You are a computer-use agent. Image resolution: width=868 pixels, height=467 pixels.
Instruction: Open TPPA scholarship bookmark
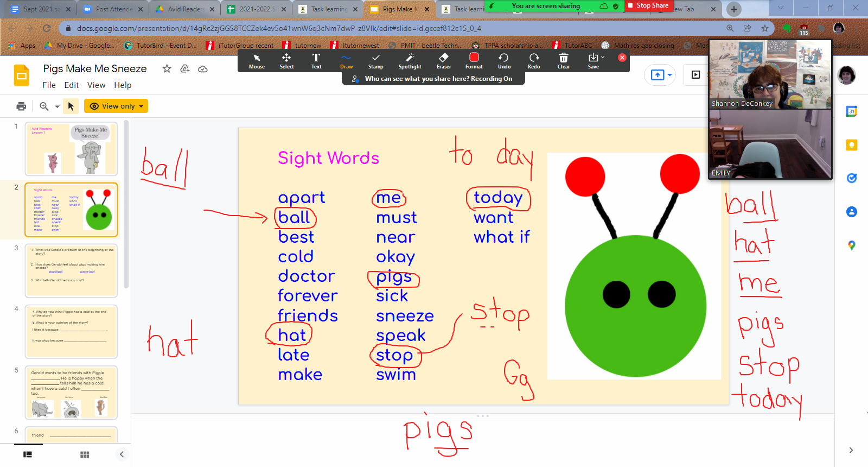click(507, 46)
